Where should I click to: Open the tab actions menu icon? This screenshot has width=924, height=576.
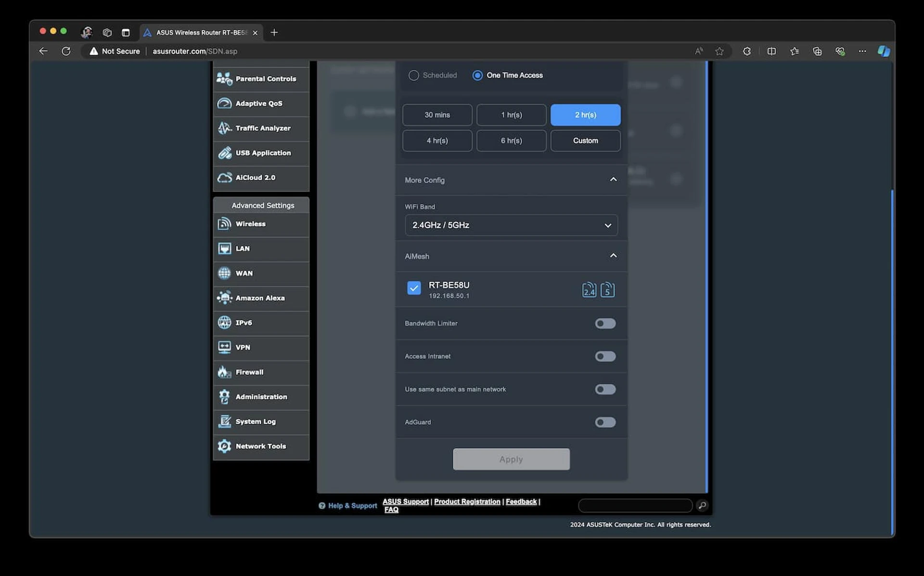126,32
